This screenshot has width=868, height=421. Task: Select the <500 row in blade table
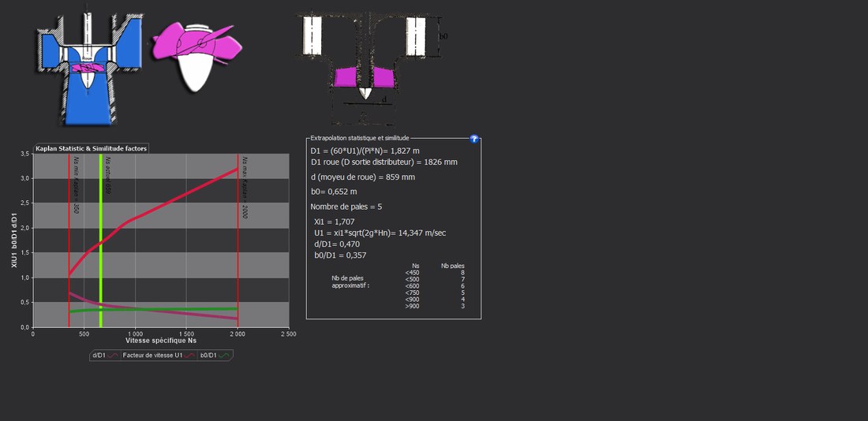click(x=435, y=279)
